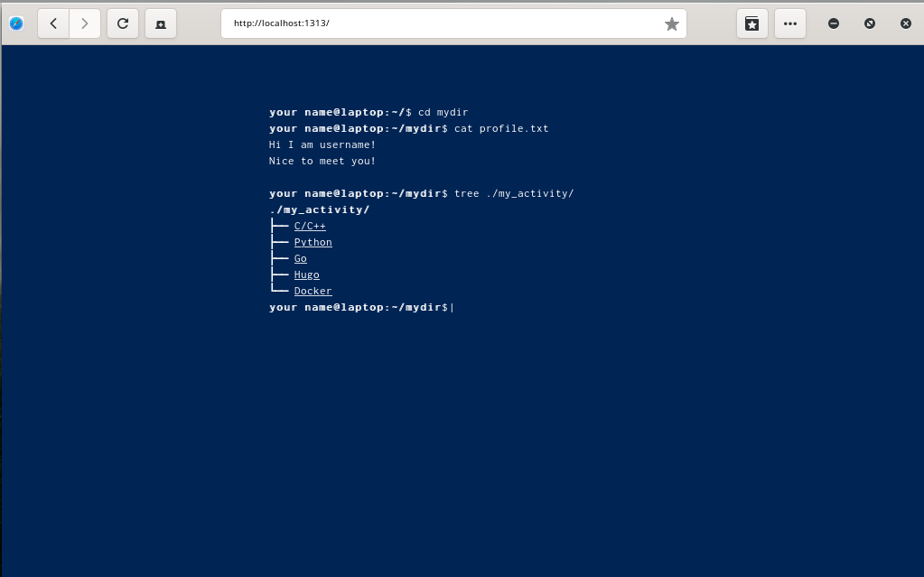
Task: Open the Go link
Action: tap(300, 258)
